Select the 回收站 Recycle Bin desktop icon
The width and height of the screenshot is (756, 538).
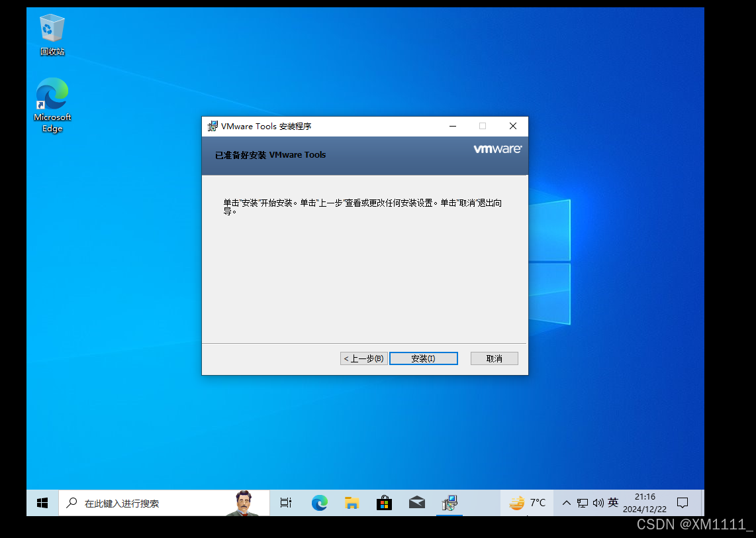(x=52, y=35)
